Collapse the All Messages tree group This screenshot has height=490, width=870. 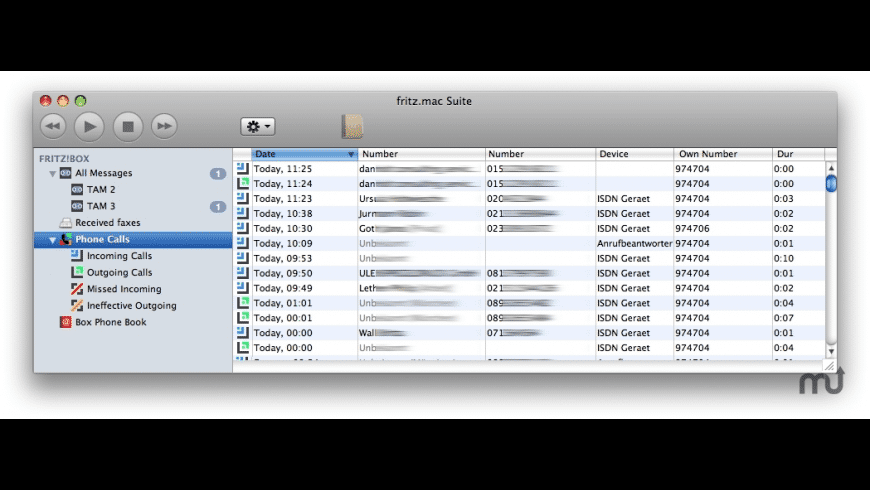[52, 174]
